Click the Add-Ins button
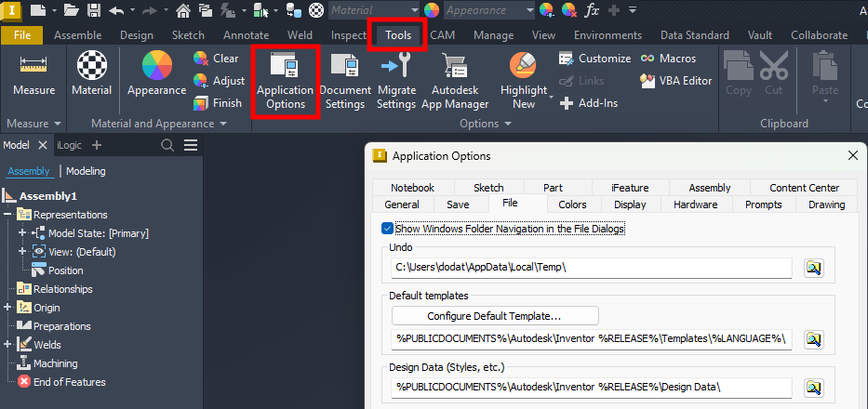This screenshot has height=409, width=868. point(589,103)
